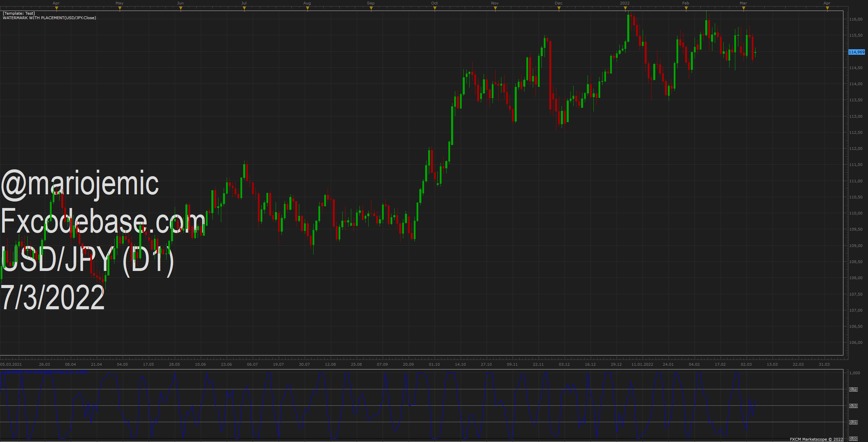The image size is (868, 442).
Task: Click the Sep month marker triangle
Action: tap(371, 9)
